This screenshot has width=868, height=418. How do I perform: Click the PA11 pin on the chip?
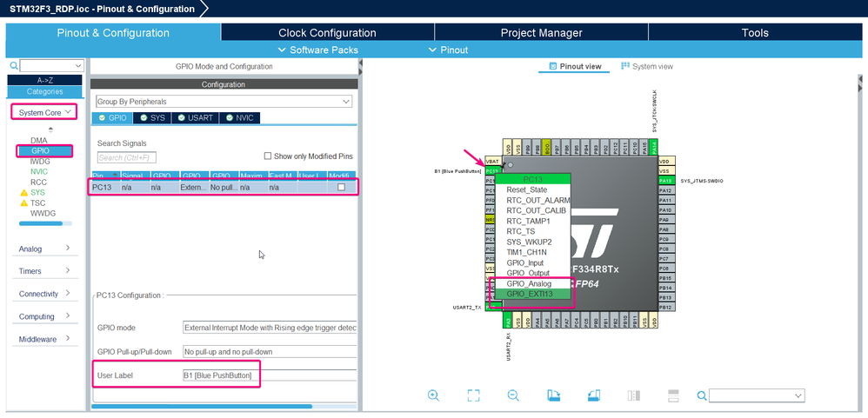coord(666,200)
